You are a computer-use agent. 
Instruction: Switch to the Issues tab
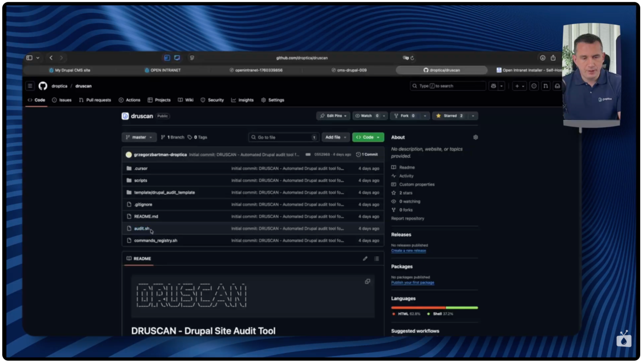coord(62,100)
